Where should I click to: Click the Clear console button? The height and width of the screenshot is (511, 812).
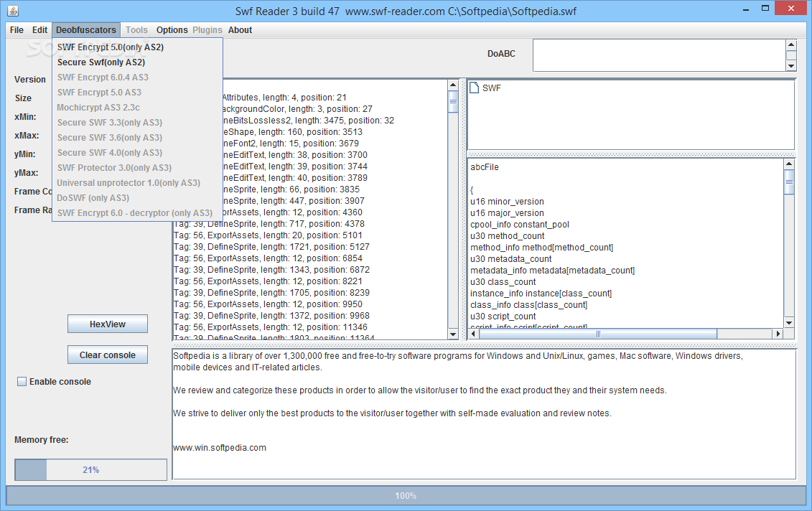tap(108, 355)
